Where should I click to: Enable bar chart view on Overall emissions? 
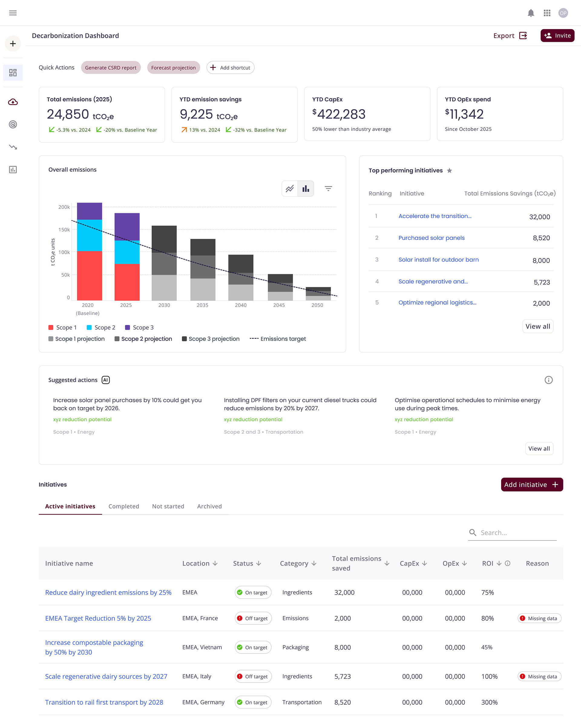(x=306, y=189)
